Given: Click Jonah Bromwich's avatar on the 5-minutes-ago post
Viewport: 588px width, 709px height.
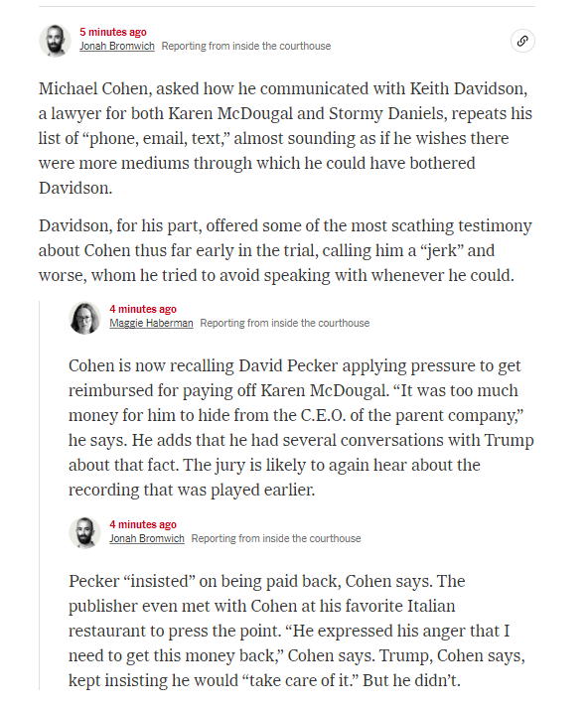Looking at the screenshot, I should [56, 41].
